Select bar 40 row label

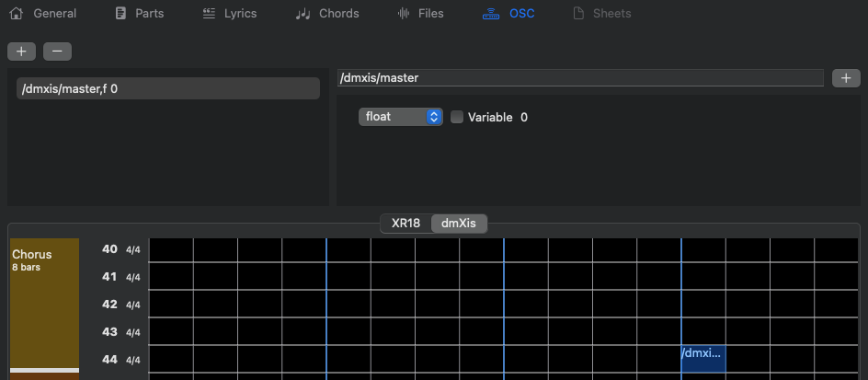pos(109,249)
